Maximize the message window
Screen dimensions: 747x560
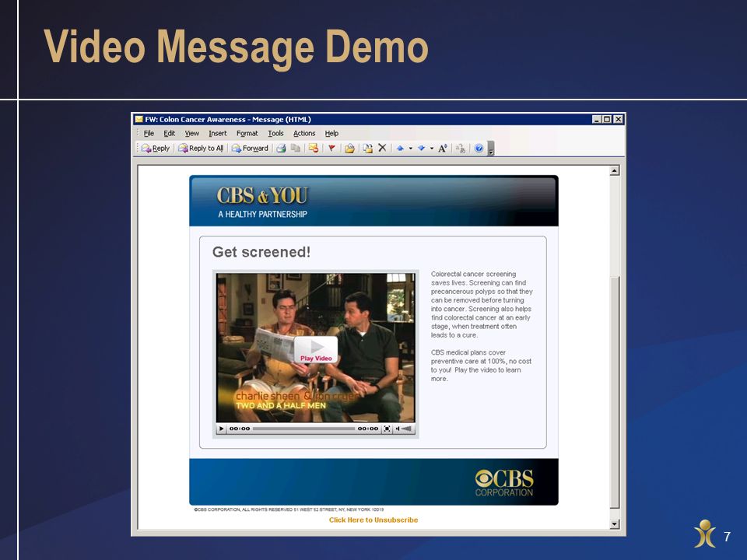[607, 119]
